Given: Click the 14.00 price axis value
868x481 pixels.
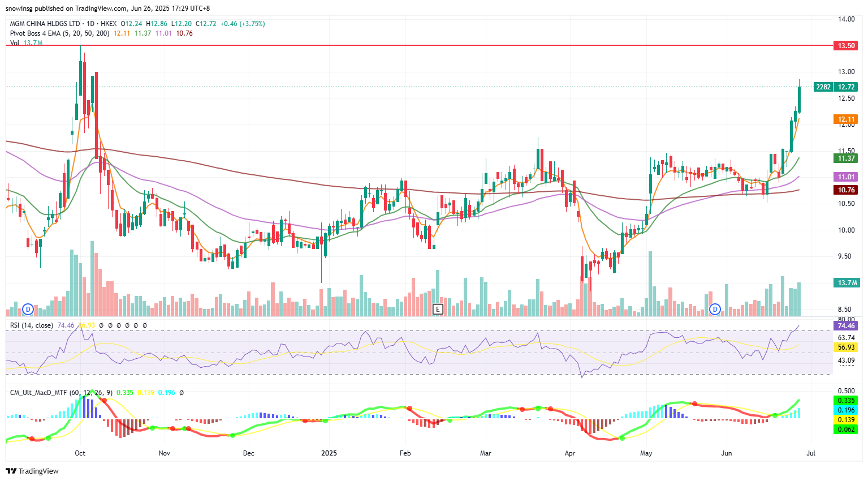Looking at the screenshot, I should coord(846,19).
